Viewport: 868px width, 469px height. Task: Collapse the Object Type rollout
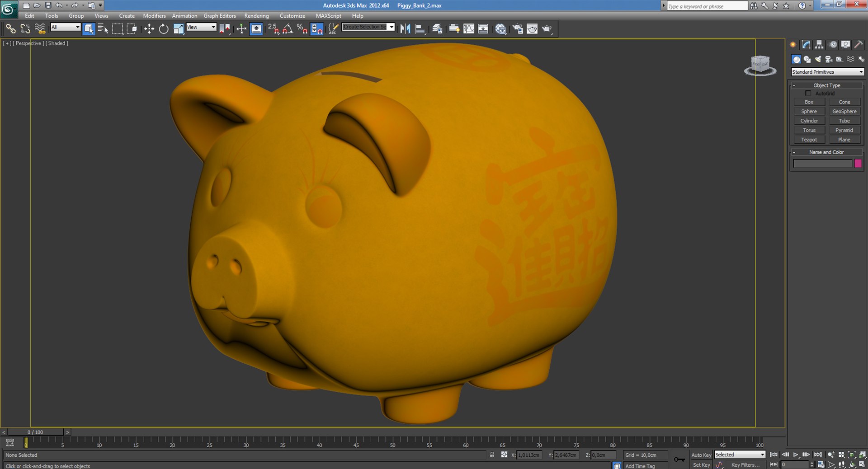click(827, 85)
